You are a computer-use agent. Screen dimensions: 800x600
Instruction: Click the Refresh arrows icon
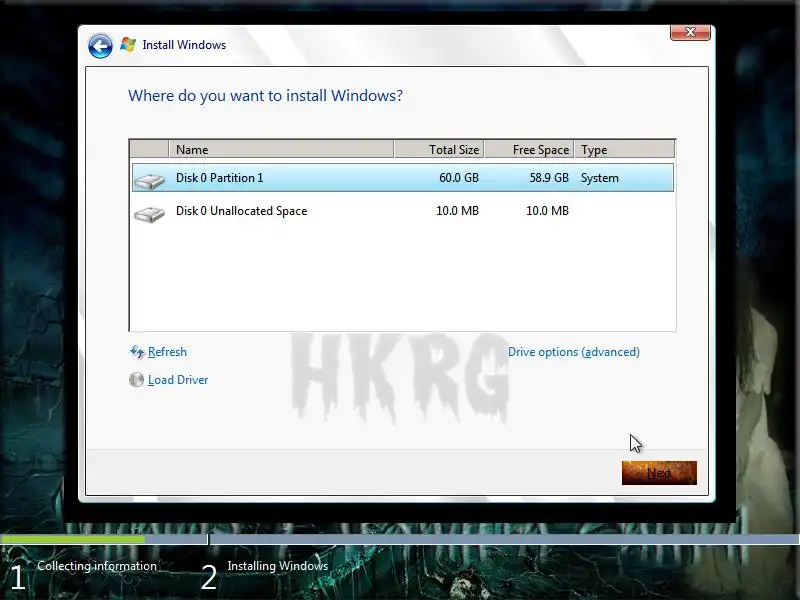pos(137,352)
